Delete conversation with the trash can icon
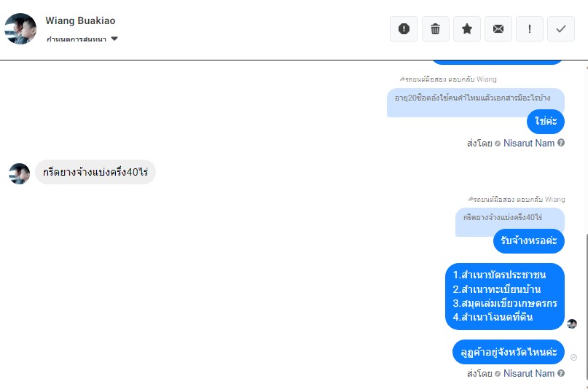This screenshot has width=588, height=392. pos(436,29)
